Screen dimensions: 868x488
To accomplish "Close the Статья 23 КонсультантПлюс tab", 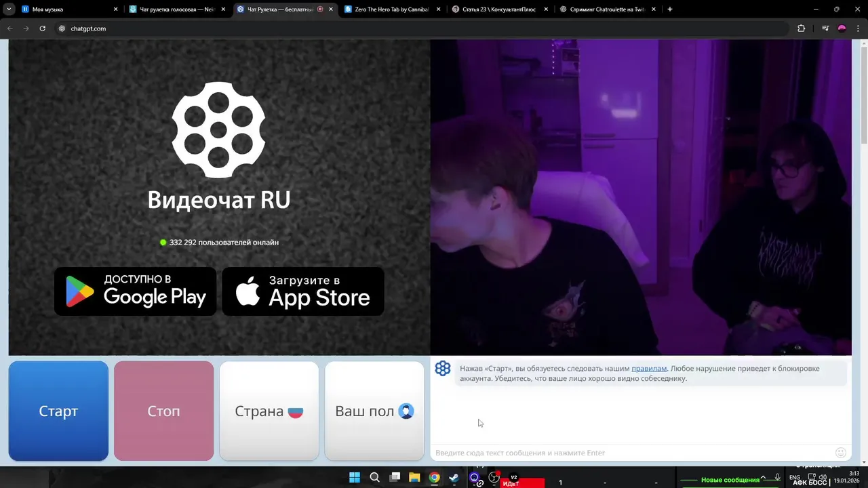I will pos(546,9).
